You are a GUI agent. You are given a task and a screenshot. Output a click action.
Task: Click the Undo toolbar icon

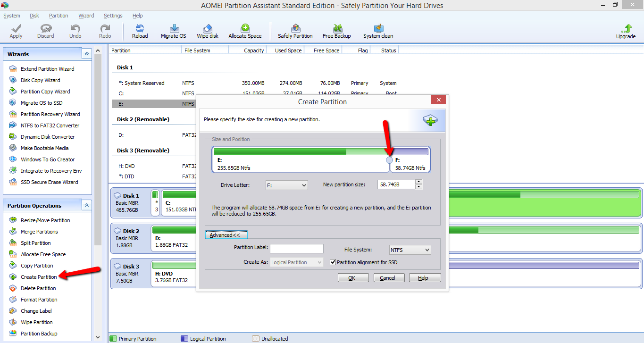pos(75,28)
